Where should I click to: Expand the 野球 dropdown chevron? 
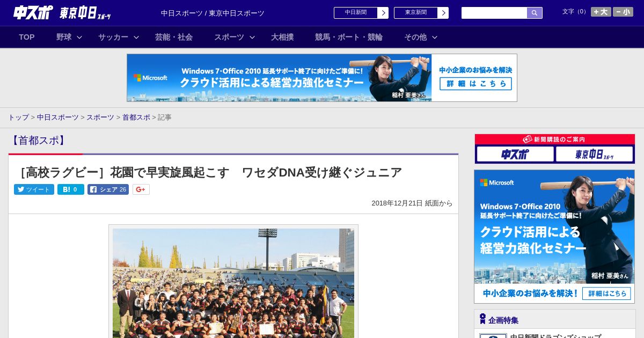(x=79, y=37)
